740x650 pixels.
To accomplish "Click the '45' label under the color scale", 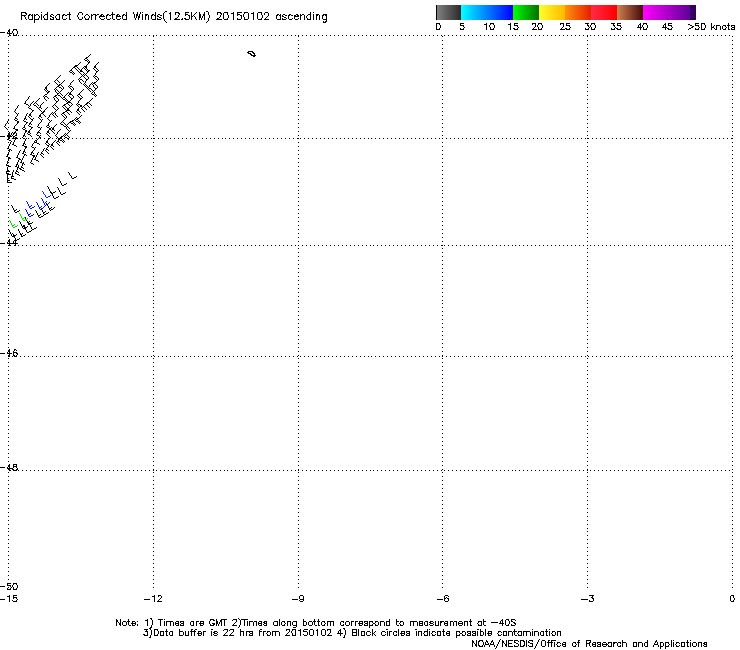I will coord(667,27).
